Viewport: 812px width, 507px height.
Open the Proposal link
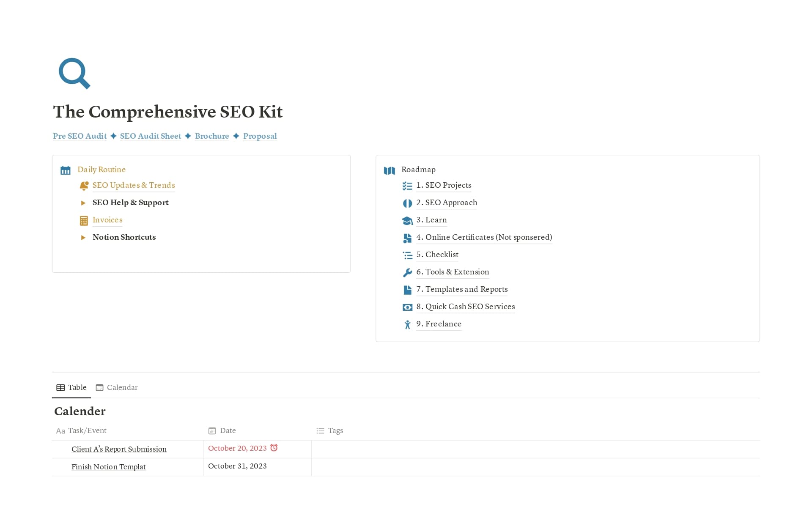(260, 136)
